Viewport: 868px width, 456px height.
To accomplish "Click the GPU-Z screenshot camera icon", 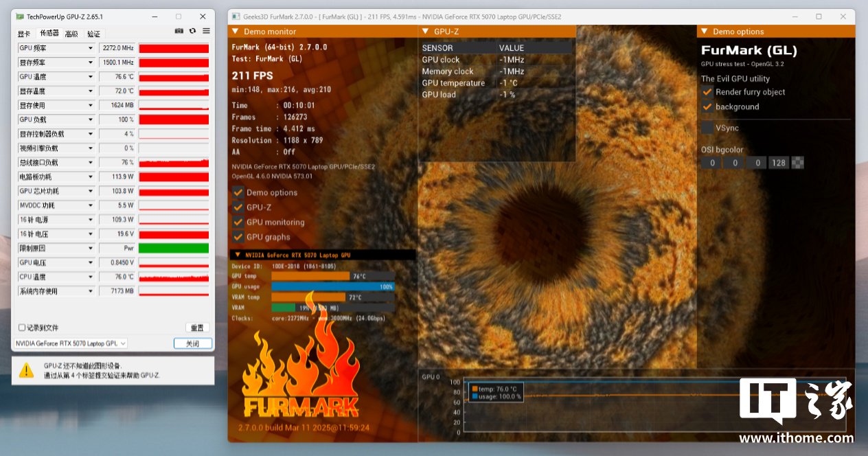I will coord(179,31).
